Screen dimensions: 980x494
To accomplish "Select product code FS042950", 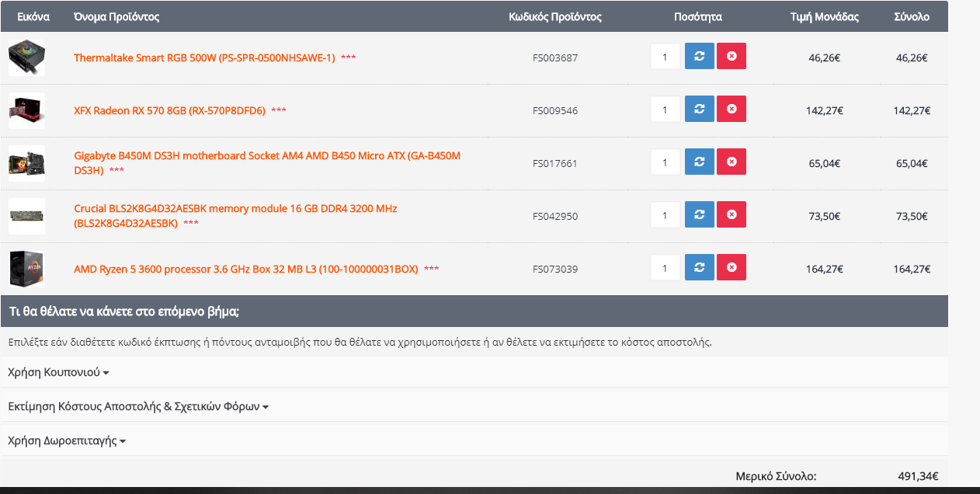I will (x=555, y=216).
